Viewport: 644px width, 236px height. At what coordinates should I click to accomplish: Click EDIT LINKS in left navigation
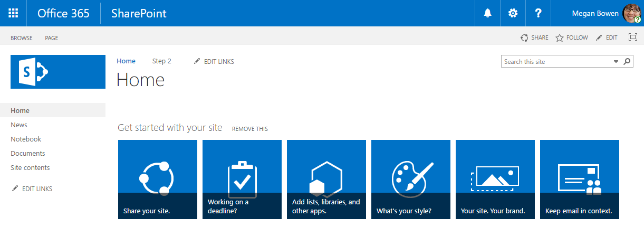32,188
